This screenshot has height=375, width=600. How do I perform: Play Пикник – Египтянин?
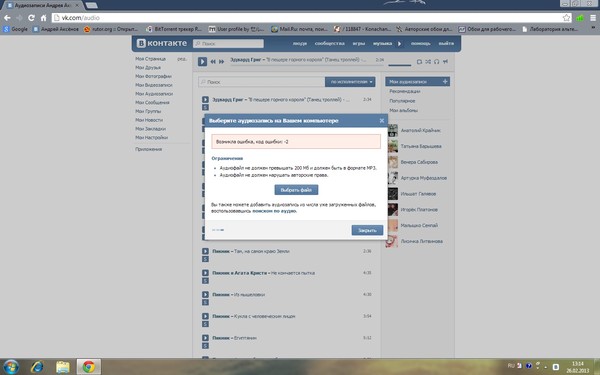coord(205,338)
